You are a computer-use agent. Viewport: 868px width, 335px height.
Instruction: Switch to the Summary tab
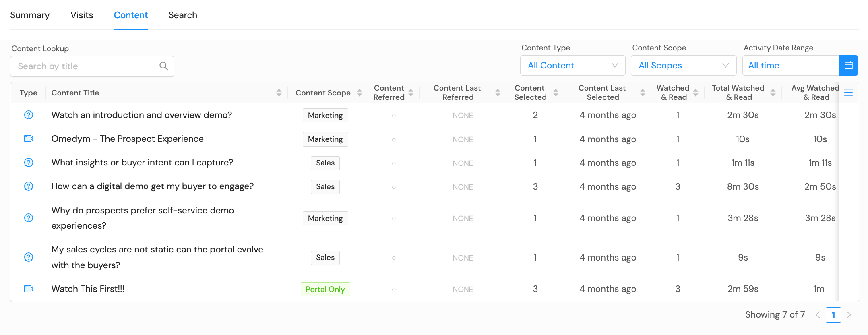(x=30, y=15)
